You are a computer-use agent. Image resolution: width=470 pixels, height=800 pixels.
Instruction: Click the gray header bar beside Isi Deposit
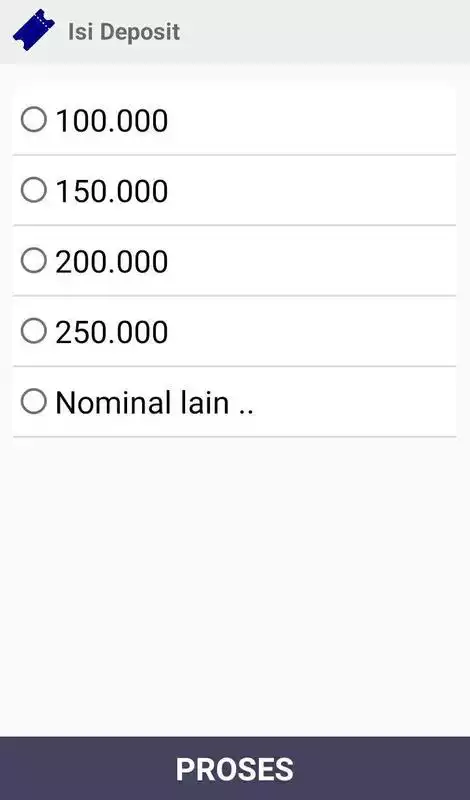tap(327, 32)
